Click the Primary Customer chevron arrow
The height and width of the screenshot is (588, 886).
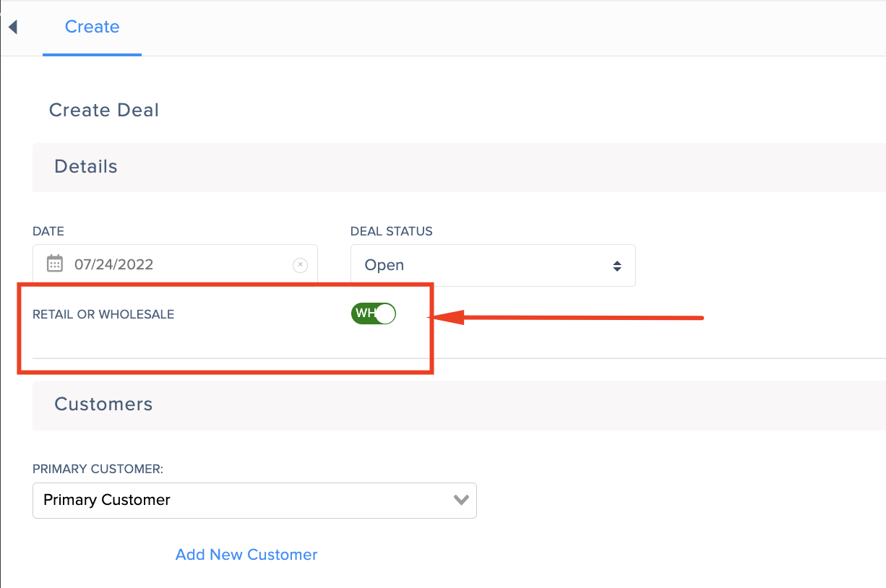(x=461, y=500)
